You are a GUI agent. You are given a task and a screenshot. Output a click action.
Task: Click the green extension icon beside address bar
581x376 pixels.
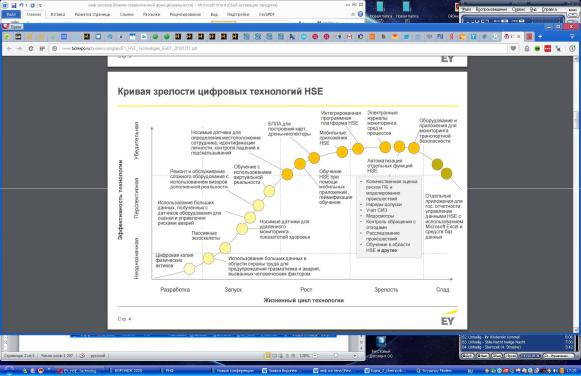click(x=537, y=49)
